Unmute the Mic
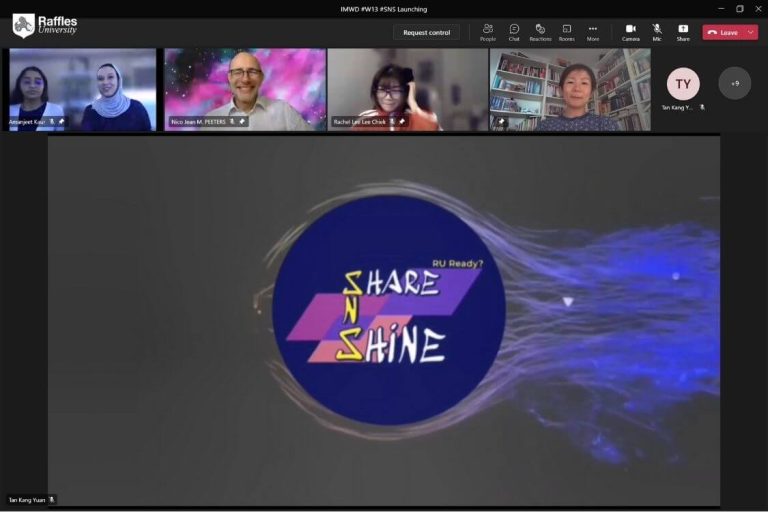 657,32
